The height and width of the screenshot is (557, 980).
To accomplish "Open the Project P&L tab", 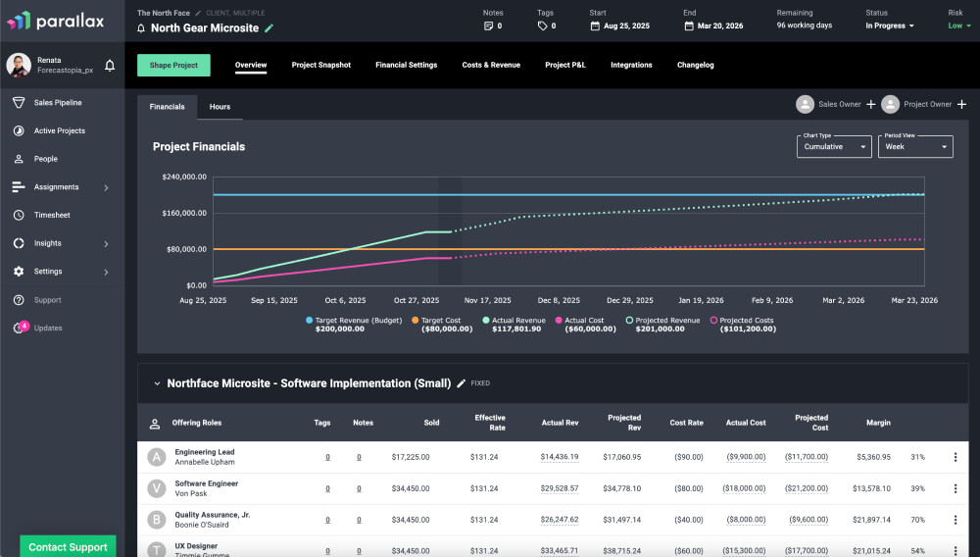I will 564,65.
